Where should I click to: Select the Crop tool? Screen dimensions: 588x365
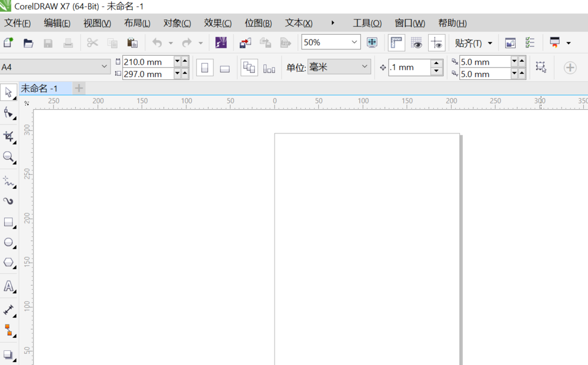9,136
